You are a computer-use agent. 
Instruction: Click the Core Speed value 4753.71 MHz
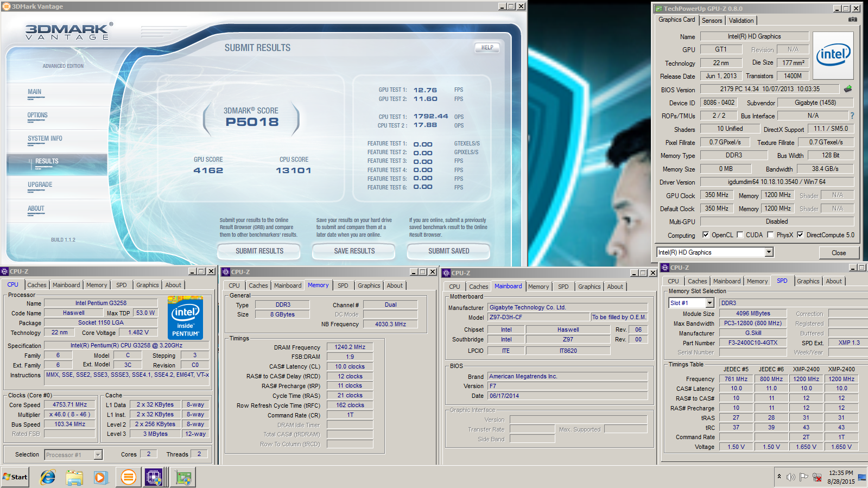69,404
